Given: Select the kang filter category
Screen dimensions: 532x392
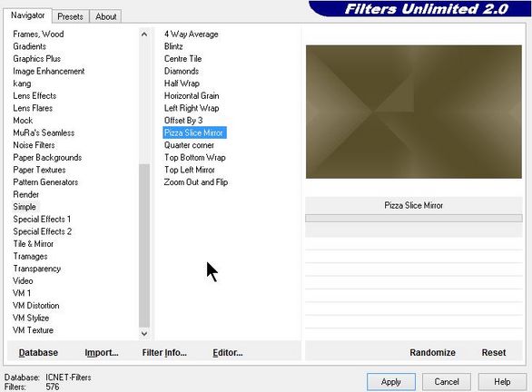Looking at the screenshot, I should click(x=22, y=83).
